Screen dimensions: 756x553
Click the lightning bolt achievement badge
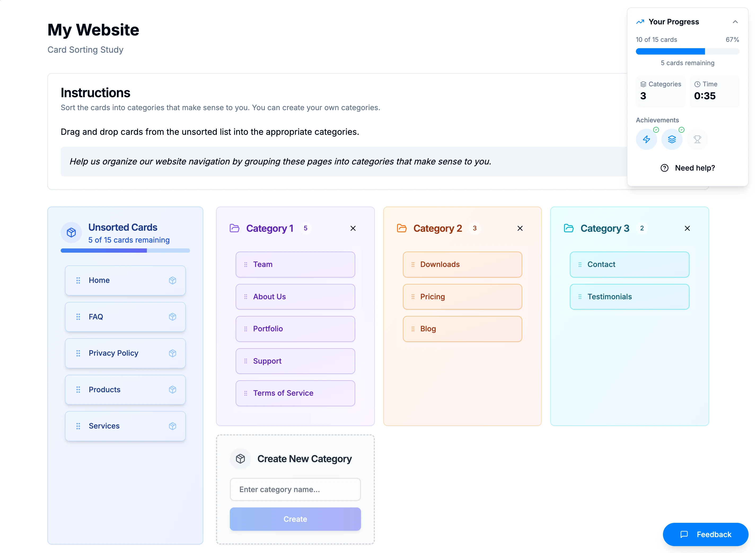click(x=646, y=139)
